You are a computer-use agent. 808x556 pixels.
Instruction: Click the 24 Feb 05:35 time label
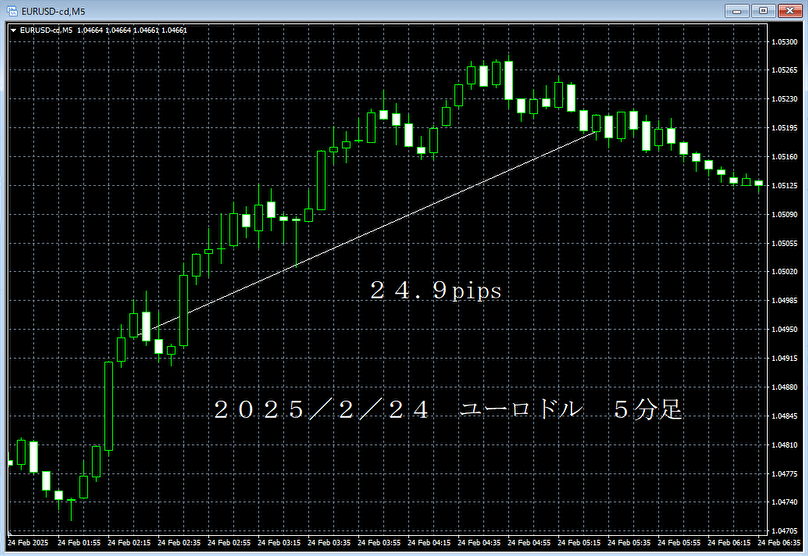coord(629,543)
